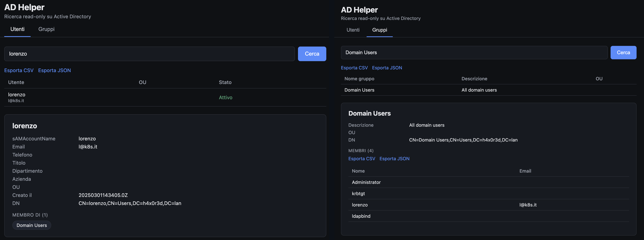The width and height of the screenshot is (644, 240).
Task: Click the Creato il value 20250301143405.0Z
Action: pyautogui.click(x=103, y=195)
